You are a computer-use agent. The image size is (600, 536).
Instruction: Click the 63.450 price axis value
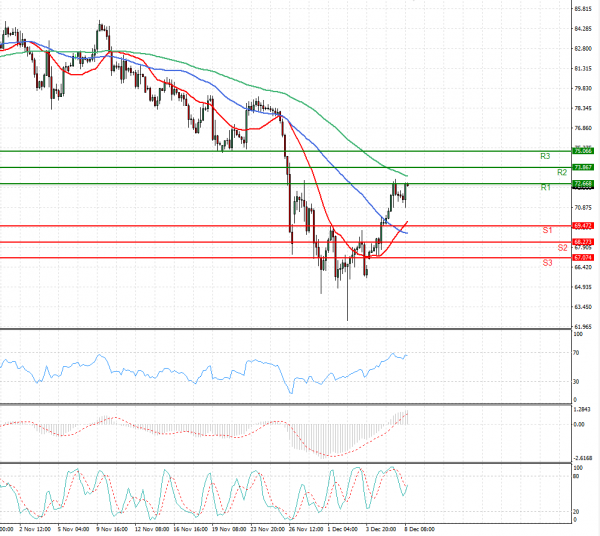[x=583, y=307]
